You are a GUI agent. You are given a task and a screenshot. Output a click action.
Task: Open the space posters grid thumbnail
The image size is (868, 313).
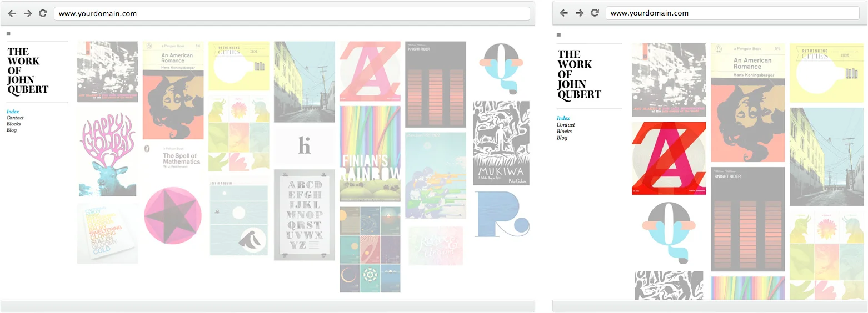[370, 250]
